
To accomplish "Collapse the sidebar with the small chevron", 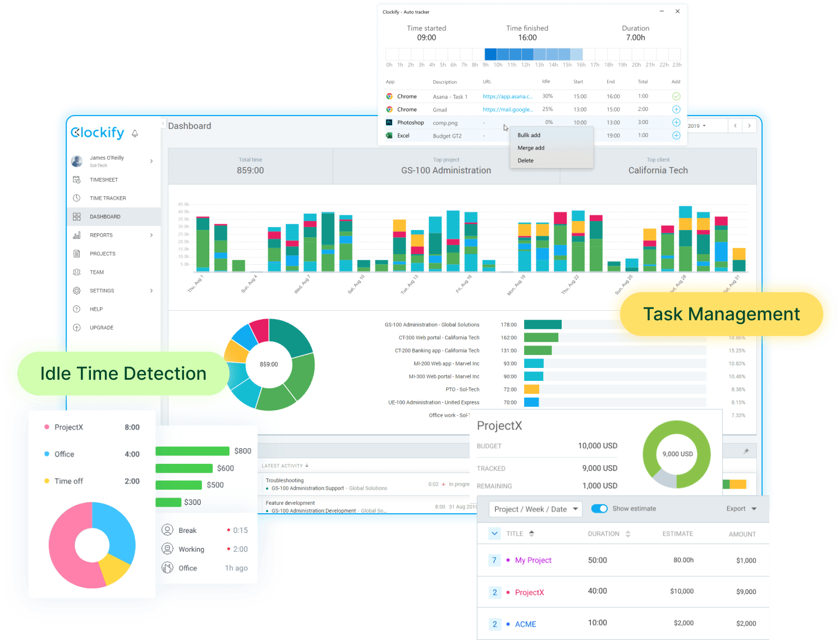I will 163,123.
